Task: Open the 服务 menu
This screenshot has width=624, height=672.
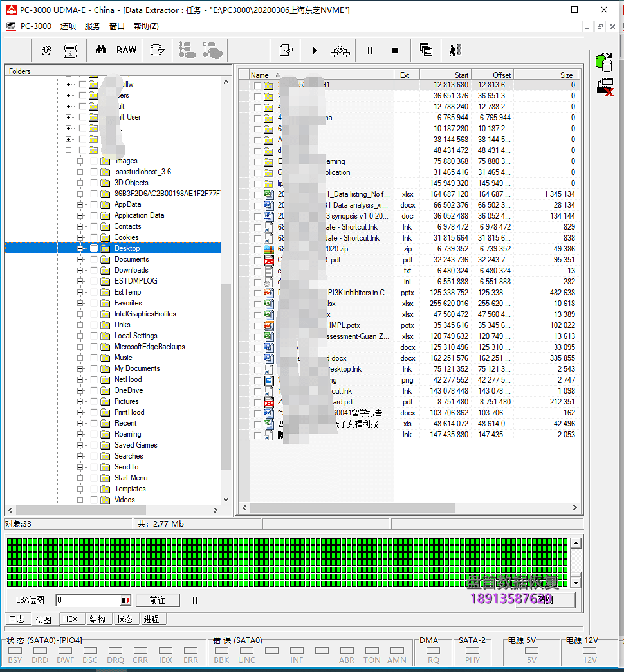Action: [x=92, y=26]
